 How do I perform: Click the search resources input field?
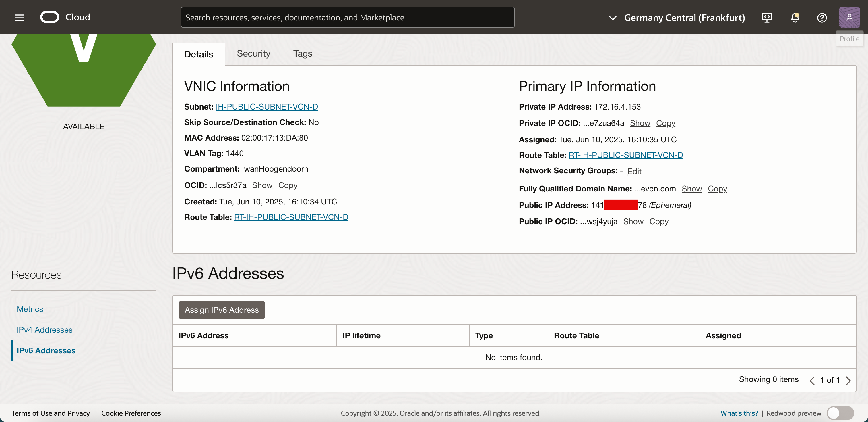(x=347, y=18)
